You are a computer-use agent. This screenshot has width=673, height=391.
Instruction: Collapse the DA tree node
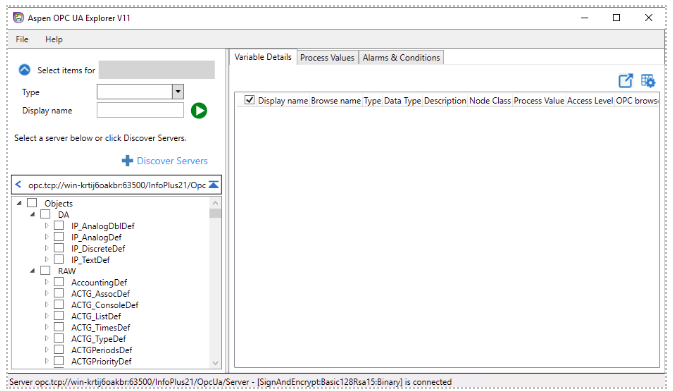coord(32,214)
